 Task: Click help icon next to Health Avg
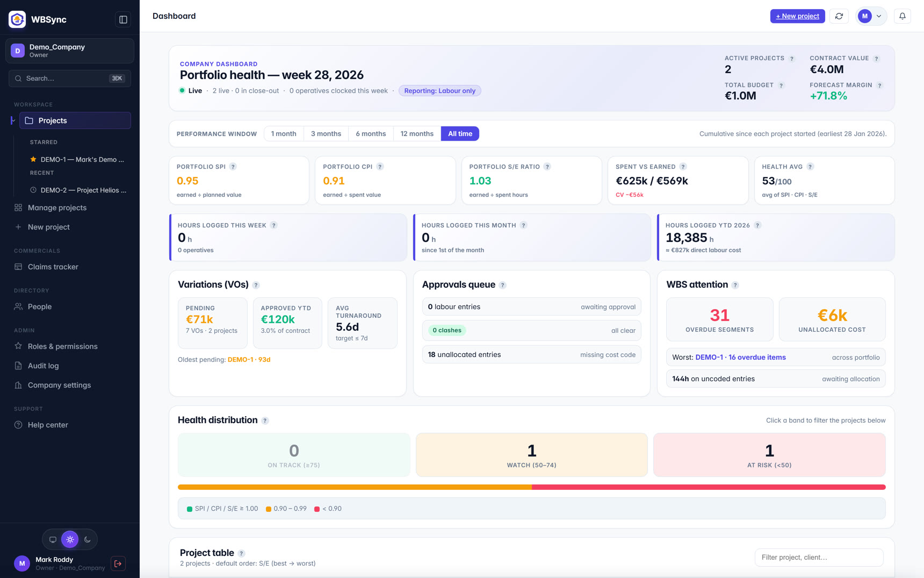click(x=810, y=167)
